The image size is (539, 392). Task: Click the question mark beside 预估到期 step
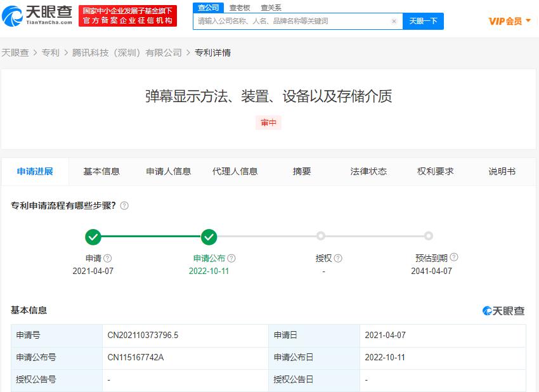(x=454, y=257)
